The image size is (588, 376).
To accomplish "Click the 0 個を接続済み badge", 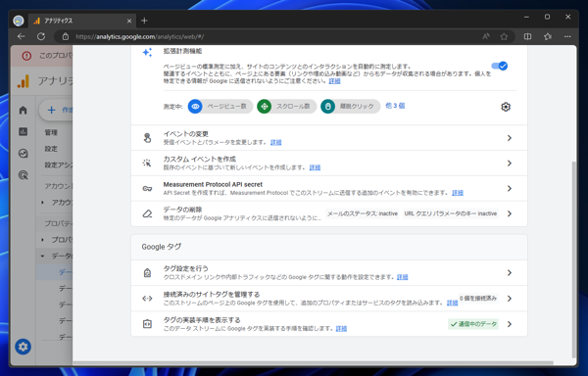I will click(478, 298).
